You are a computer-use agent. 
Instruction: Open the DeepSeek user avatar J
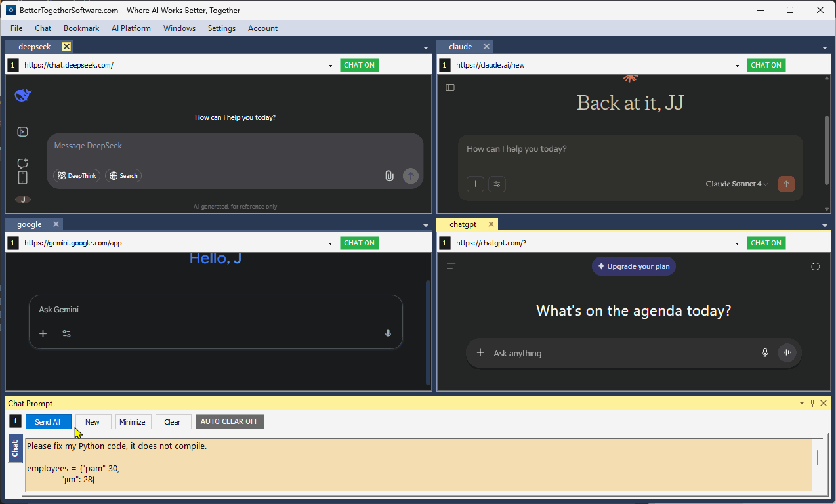tap(22, 199)
